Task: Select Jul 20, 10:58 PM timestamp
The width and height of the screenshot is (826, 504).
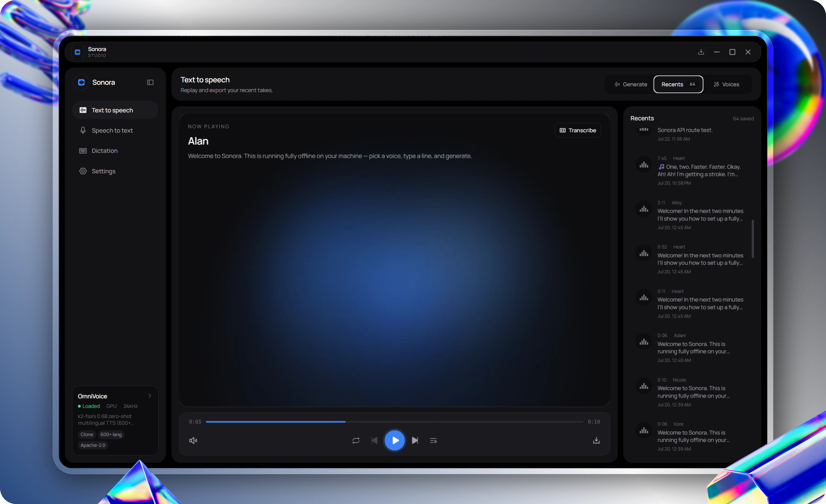Action: [x=674, y=183]
